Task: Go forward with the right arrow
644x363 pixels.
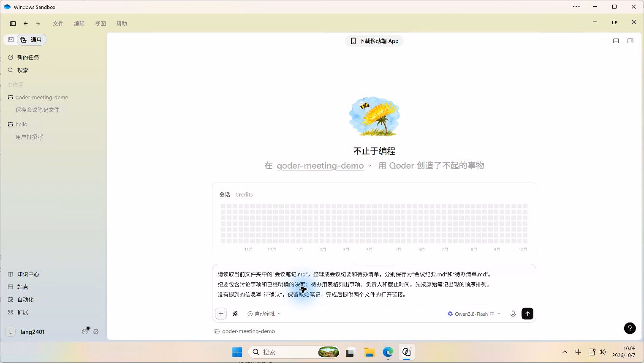Action: (x=38, y=24)
